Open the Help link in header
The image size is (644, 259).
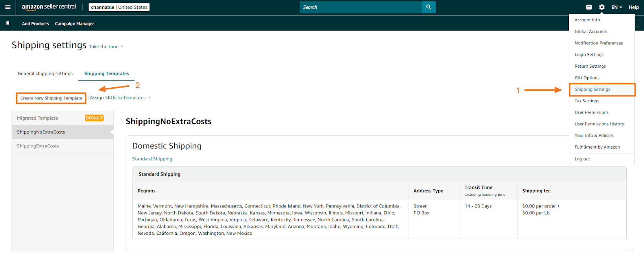634,7
